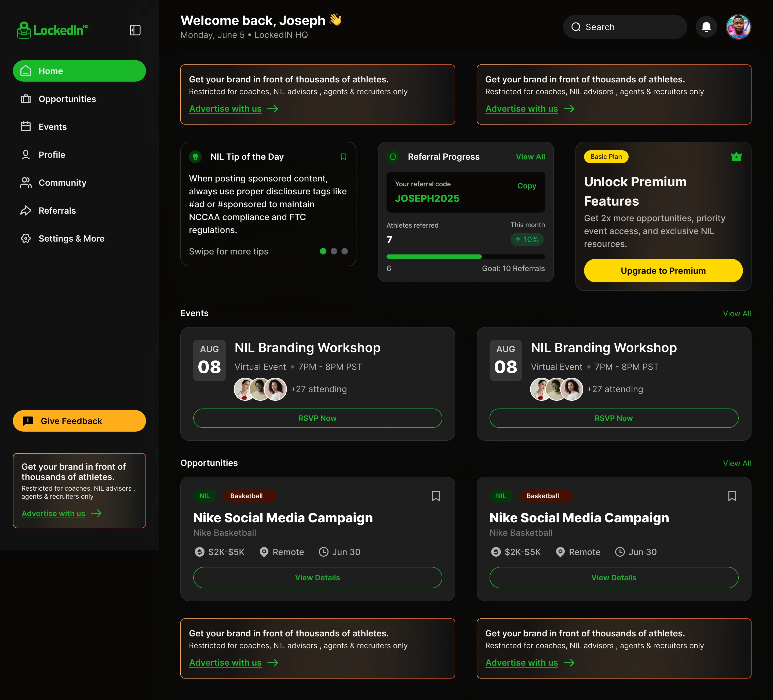Click the referral code text JOSEPH2025
Screen dimensions: 773x700
click(x=427, y=198)
